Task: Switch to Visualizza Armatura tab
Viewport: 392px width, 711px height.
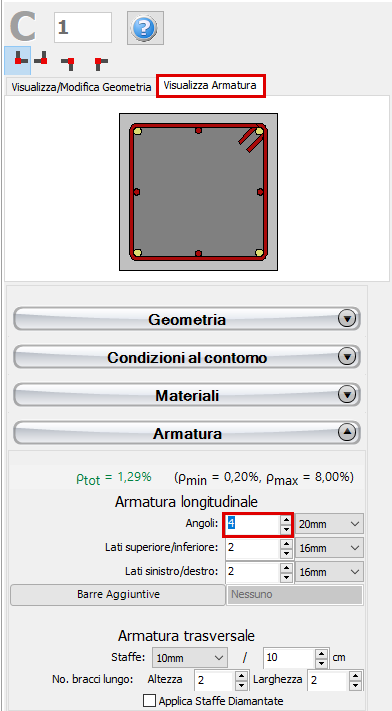Action: tap(210, 85)
